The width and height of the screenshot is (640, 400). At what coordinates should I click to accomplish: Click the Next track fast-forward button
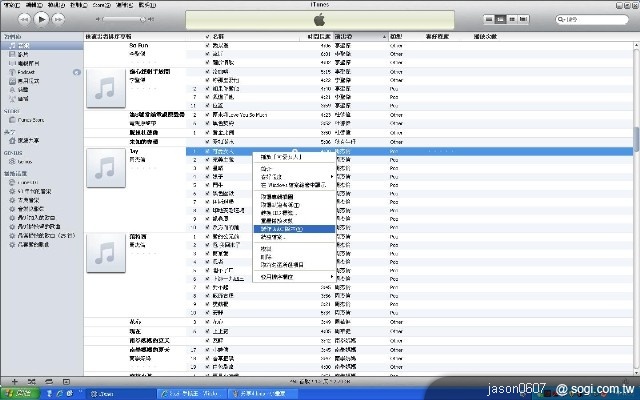(59, 19)
